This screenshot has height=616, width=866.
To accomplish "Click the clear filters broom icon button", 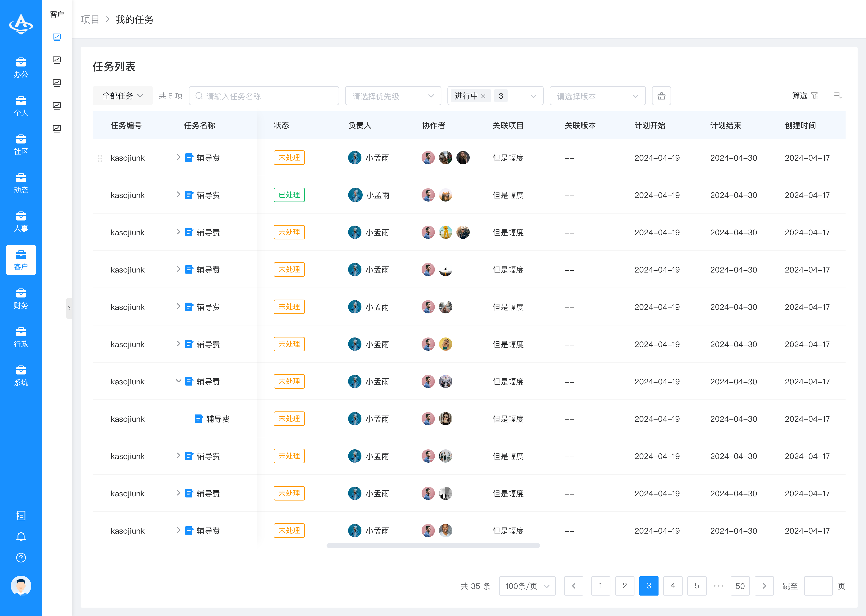I will point(661,96).
